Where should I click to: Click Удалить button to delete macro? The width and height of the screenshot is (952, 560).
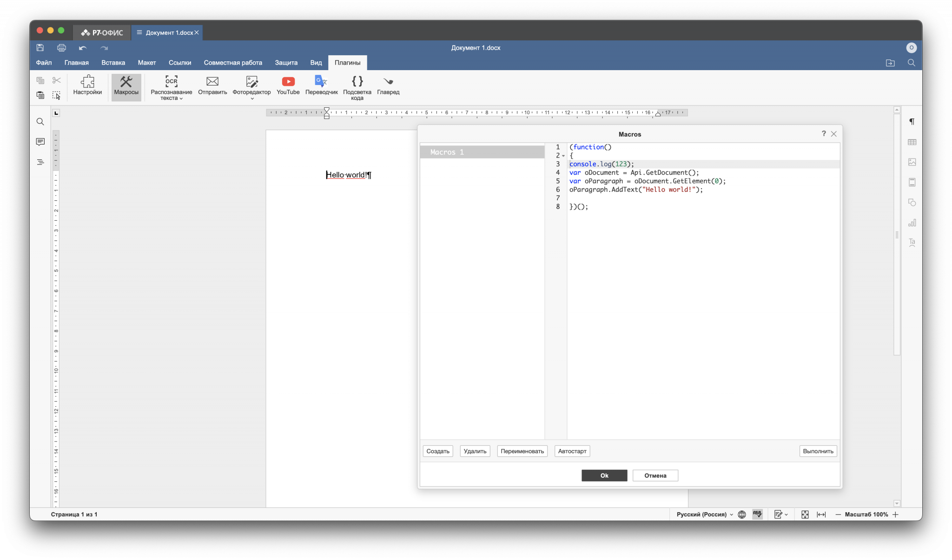476,451
